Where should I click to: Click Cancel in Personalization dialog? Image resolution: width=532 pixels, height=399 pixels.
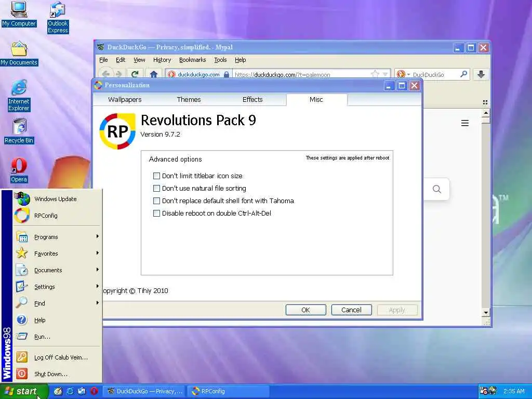tap(351, 310)
